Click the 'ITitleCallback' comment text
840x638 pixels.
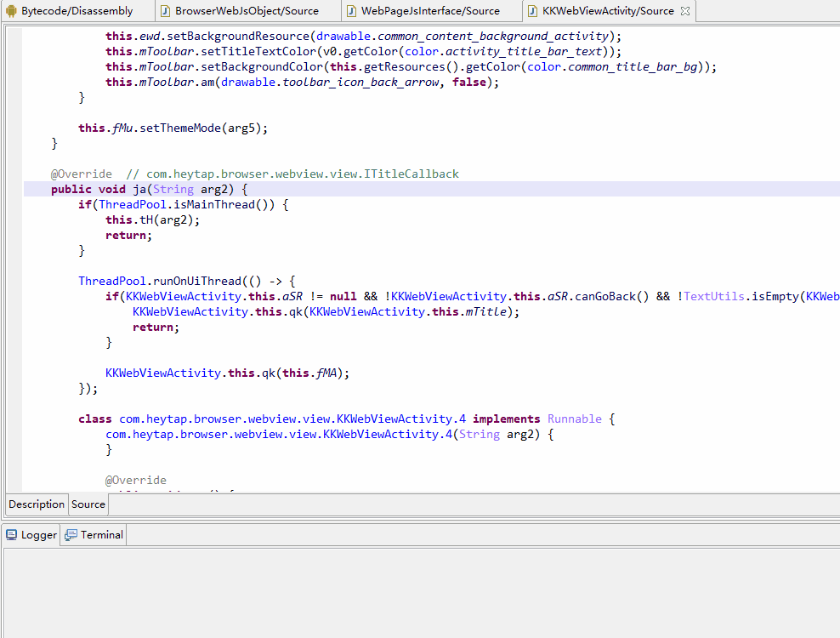(411, 174)
